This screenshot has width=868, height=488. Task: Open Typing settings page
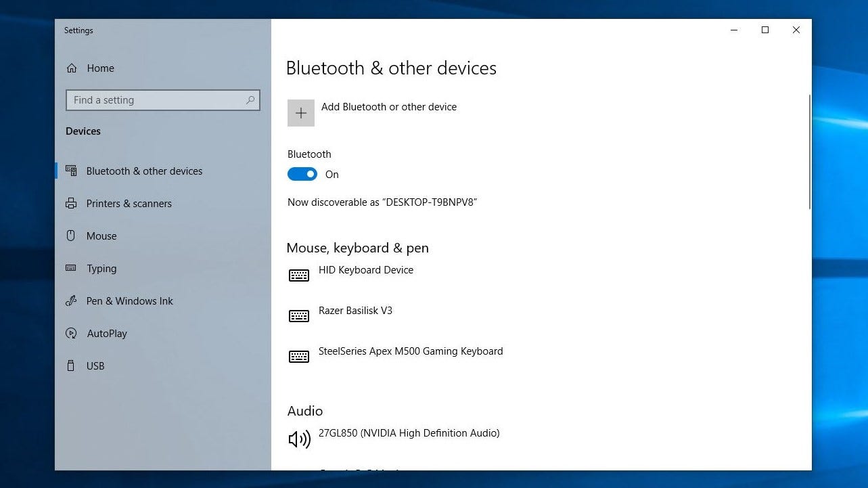pos(101,269)
